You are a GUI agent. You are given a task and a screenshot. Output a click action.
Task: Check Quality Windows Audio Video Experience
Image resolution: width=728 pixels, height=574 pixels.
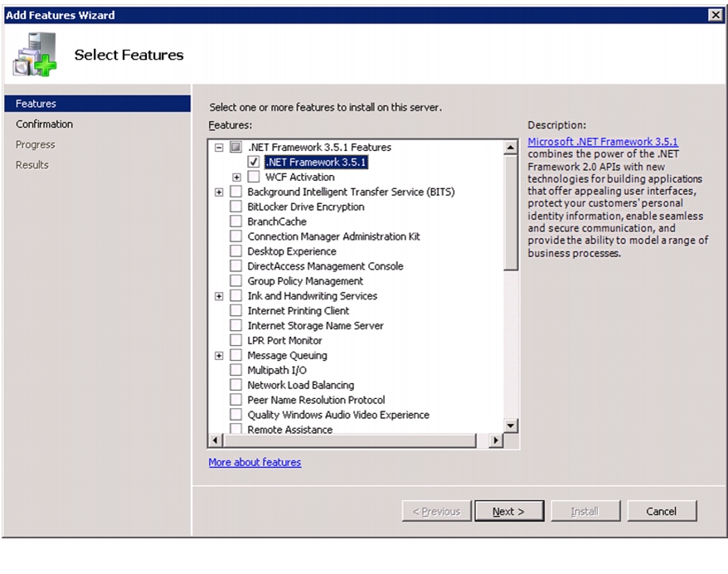[235, 415]
